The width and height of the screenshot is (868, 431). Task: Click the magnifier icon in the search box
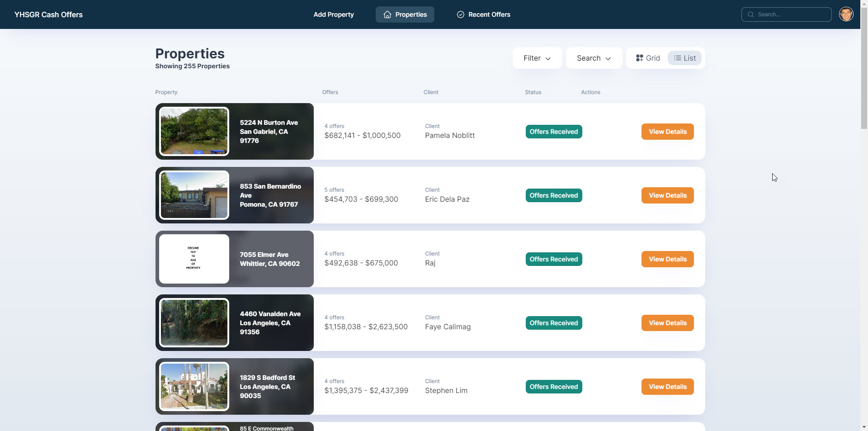point(750,14)
